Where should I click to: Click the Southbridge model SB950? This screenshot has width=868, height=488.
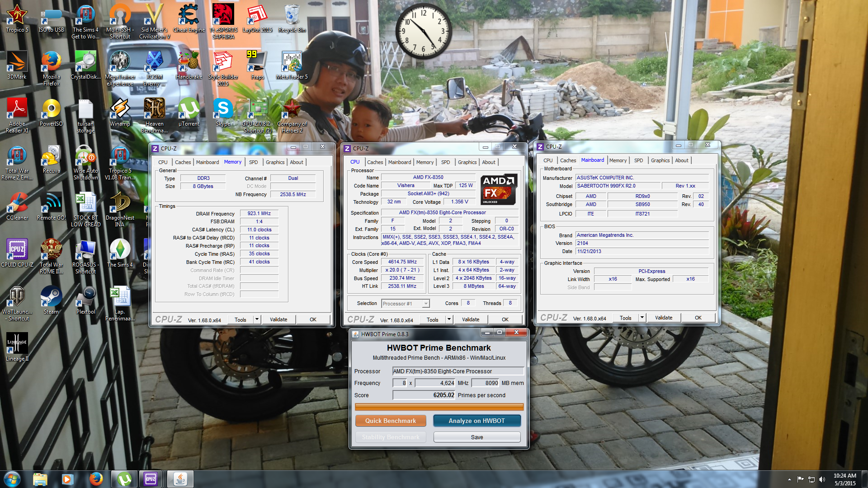click(642, 204)
